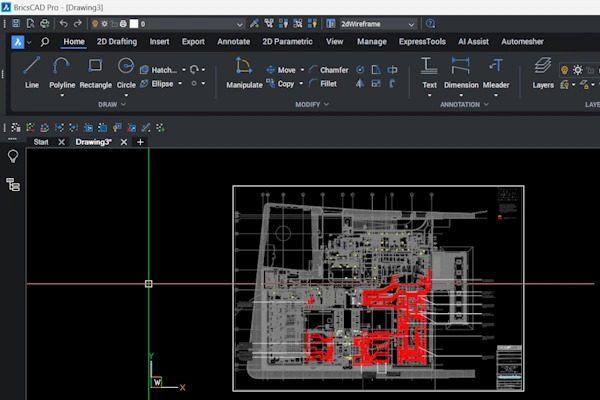This screenshot has height=400, width=600.
Task: Expand the Polyline dropdown arrow
Action: coord(62,95)
